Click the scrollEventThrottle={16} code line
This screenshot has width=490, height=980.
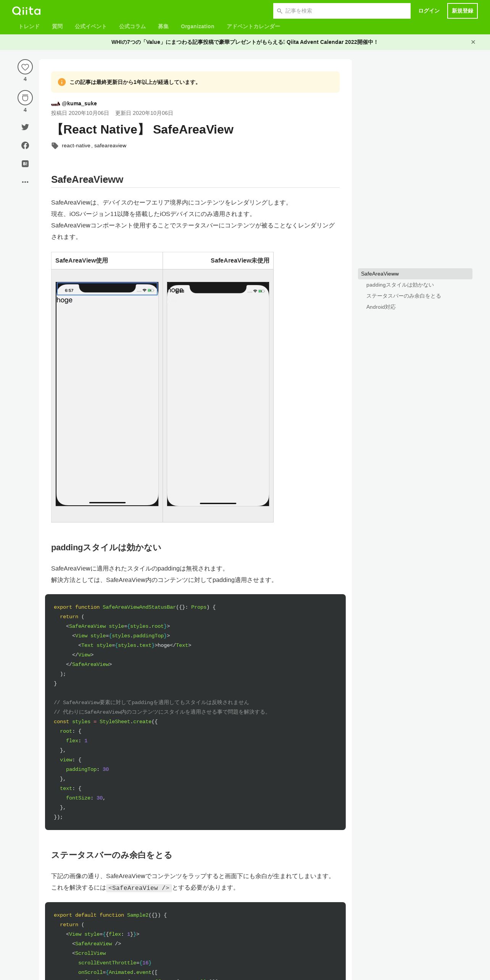[115, 963]
